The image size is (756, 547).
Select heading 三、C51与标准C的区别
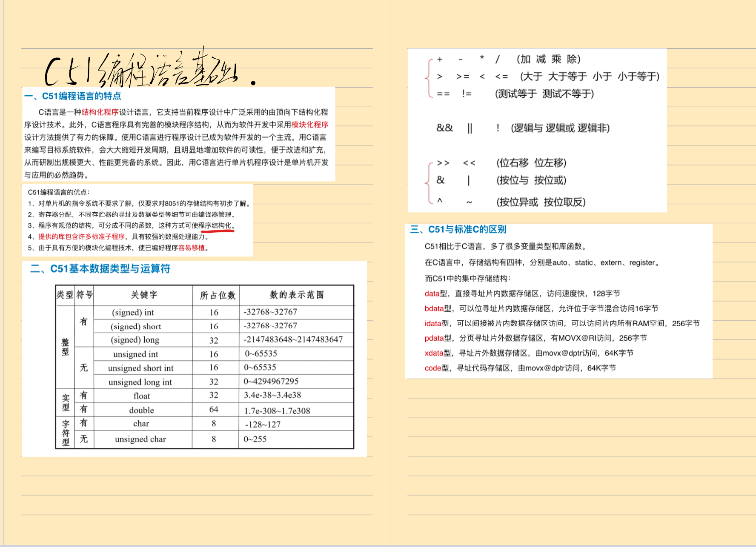pos(458,230)
